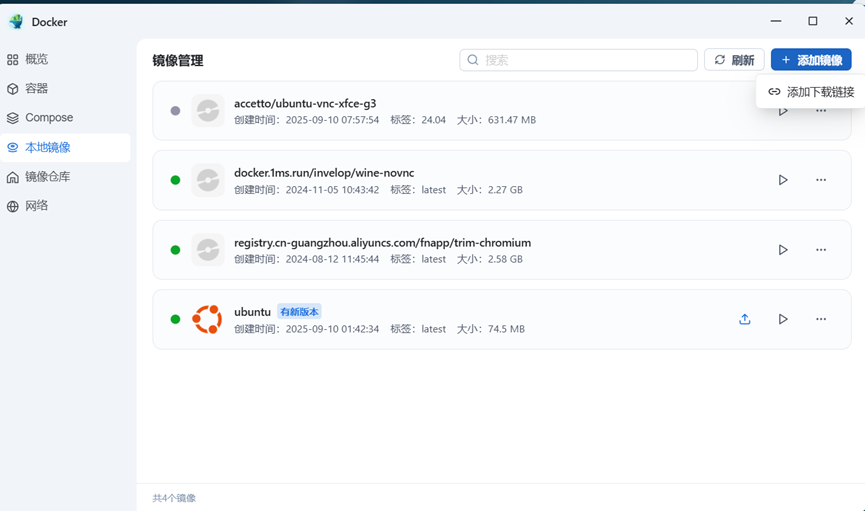The height and width of the screenshot is (511, 865).
Task: Click creation time 2024-11-05 10:43:42
Action: [332, 190]
